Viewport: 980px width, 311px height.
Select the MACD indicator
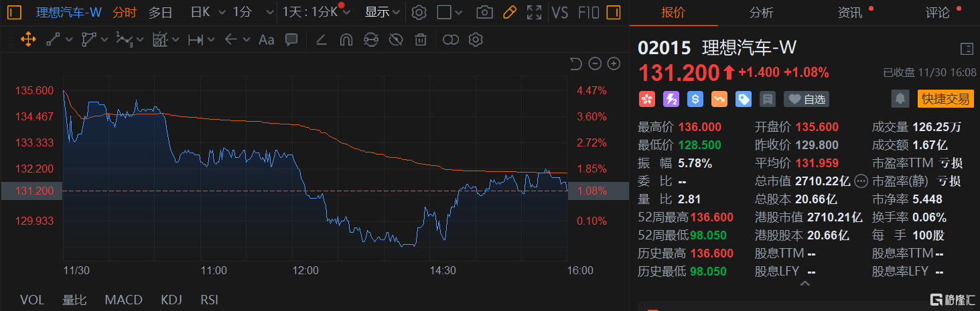[123, 300]
